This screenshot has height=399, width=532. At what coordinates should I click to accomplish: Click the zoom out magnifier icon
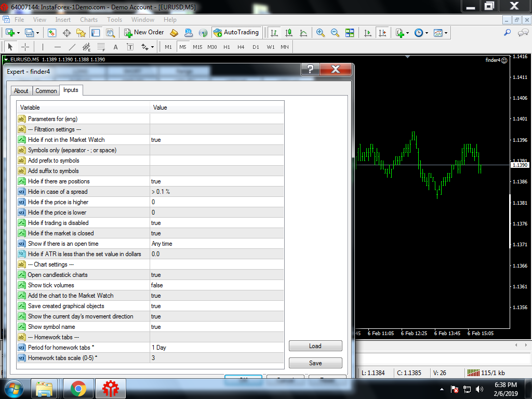pyautogui.click(x=335, y=32)
